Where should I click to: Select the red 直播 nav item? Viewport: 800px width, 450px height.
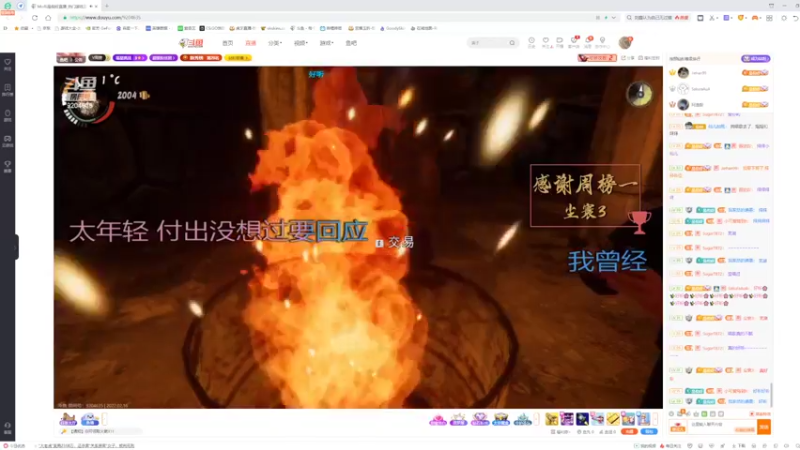point(251,43)
